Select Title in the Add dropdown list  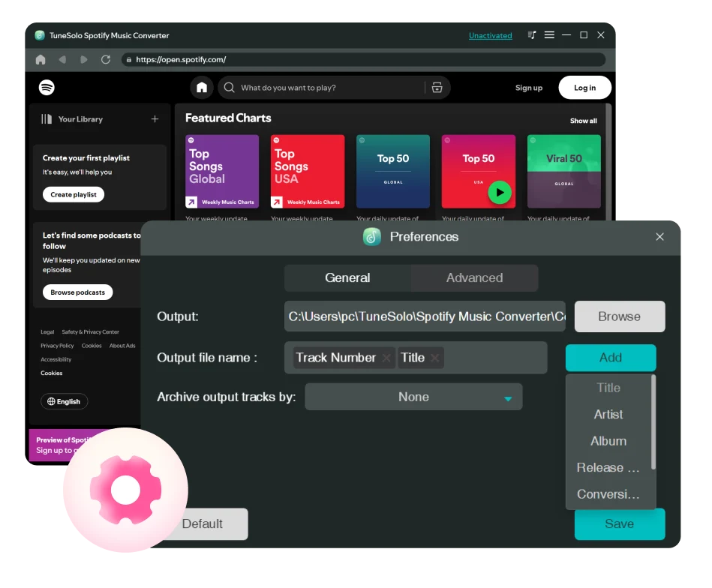pos(608,388)
